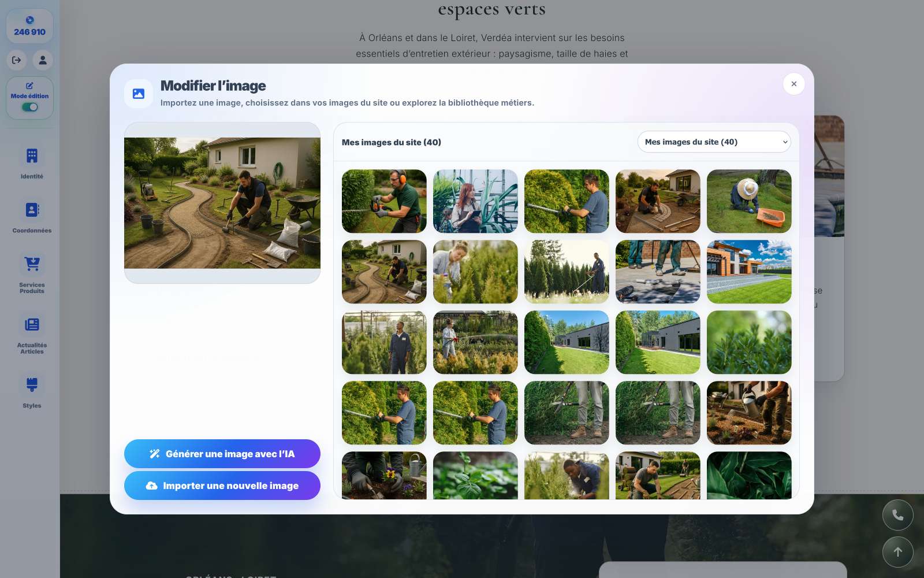Image resolution: width=924 pixels, height=578 pixels.
Task: Select thumbnail of person with watering can on mulch
Action: tap(749, 413)
